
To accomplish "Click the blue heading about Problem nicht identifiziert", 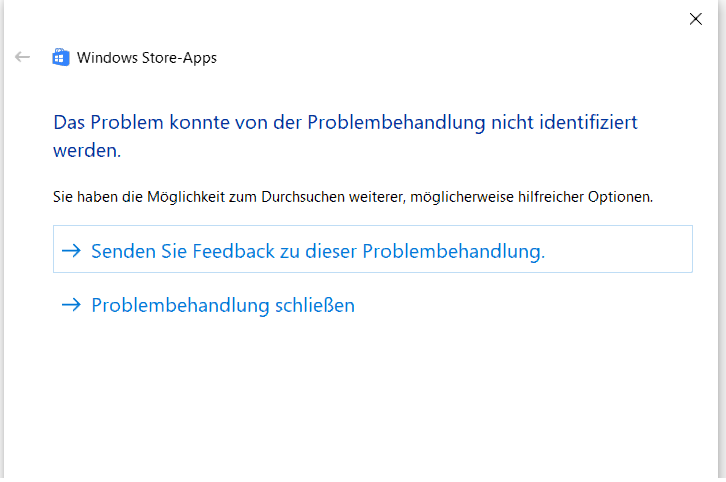I will tap(345, 136).
